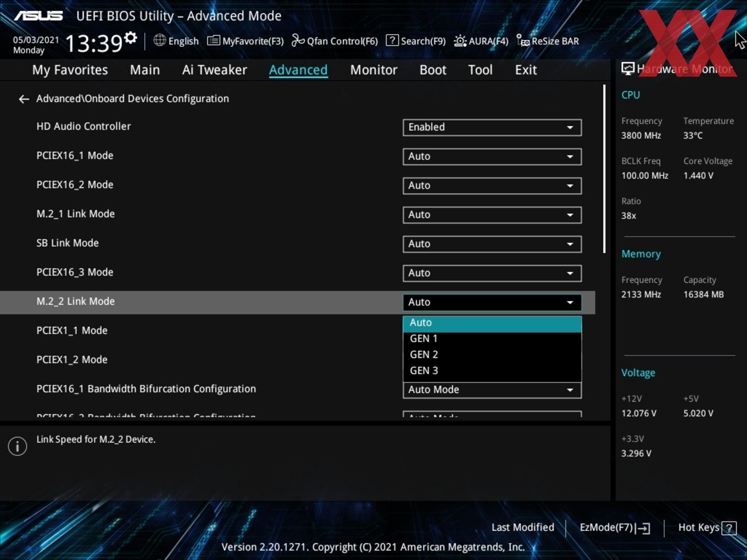The width and height of the screenshot is (747, 560).
Task: Select the SB Link Mode label
Action: click(x=68, y=243)
